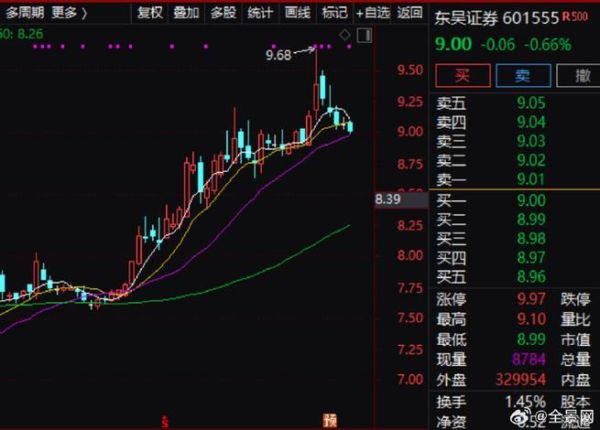Image resolution: width=600 pixels, height=430 pixels.
Task: Open the 统计 statistics tool
Action: point(260,13)
